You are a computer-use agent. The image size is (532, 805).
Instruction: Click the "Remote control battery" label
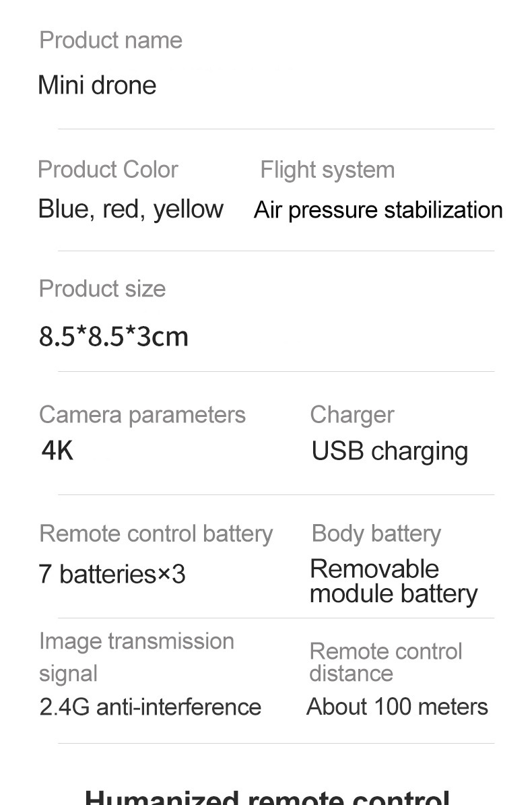tap(156, 534)
